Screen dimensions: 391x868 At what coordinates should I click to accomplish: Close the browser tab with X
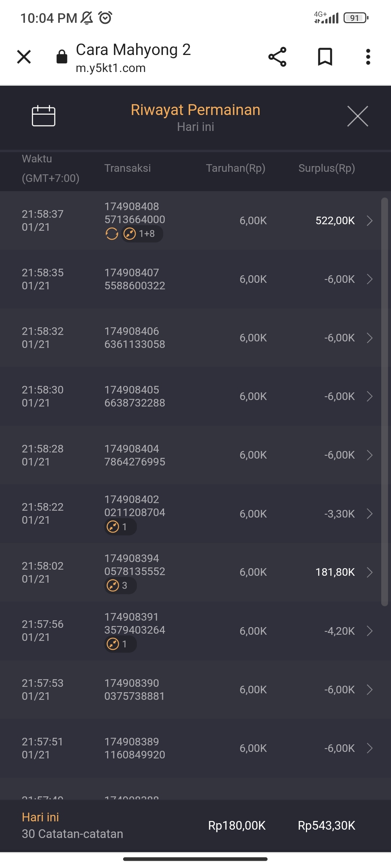24,57
